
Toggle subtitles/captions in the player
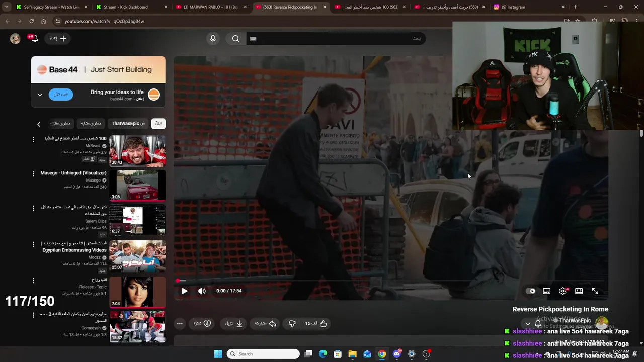(547, 291)
